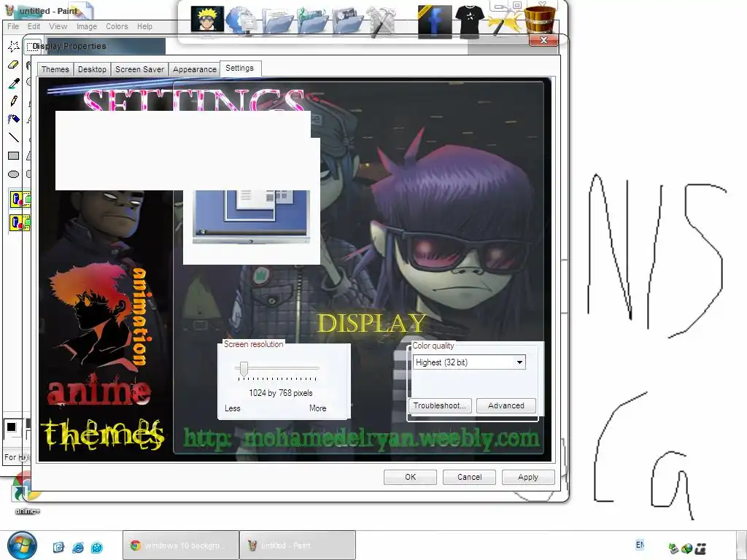Click the "More" label under the slider
Image resolution: width=747 pixels, height=560 pixels.
click(x=318, y=408)
